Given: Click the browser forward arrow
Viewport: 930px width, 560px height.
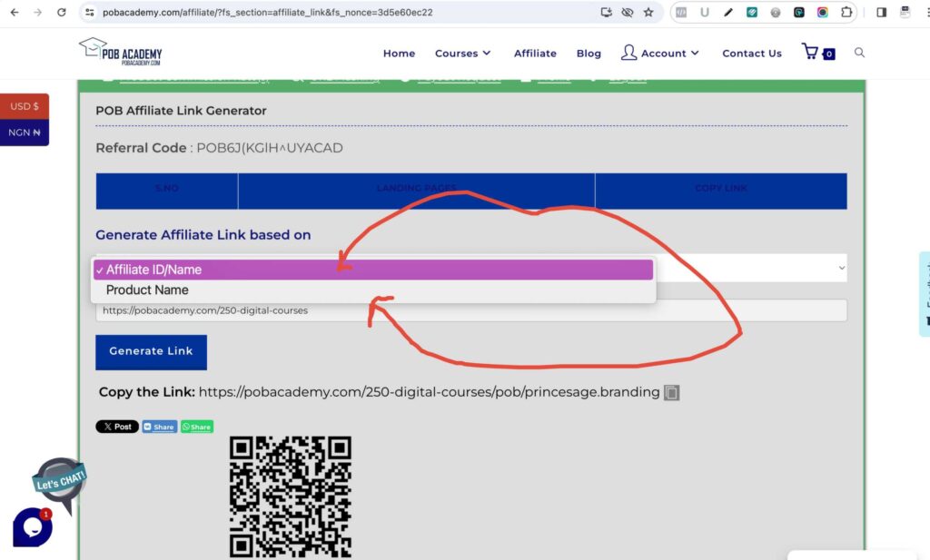Looking at the screenshot, I should pos(37,12).
